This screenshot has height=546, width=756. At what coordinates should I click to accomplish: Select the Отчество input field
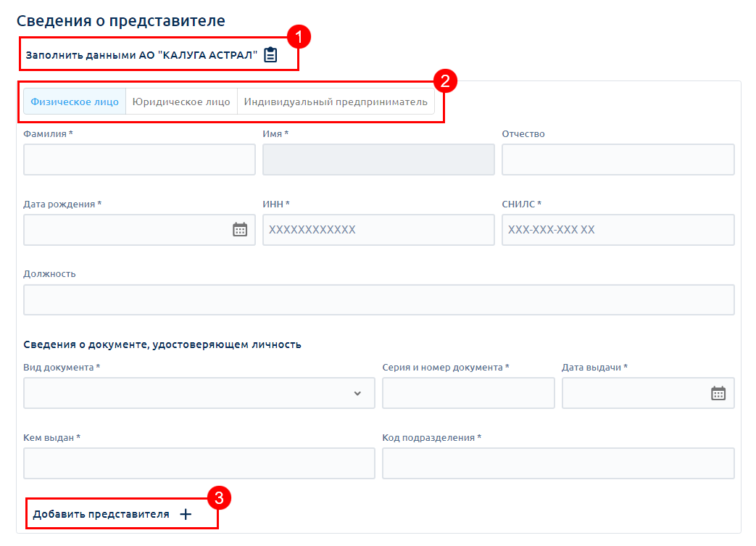(x=618, y=160)
